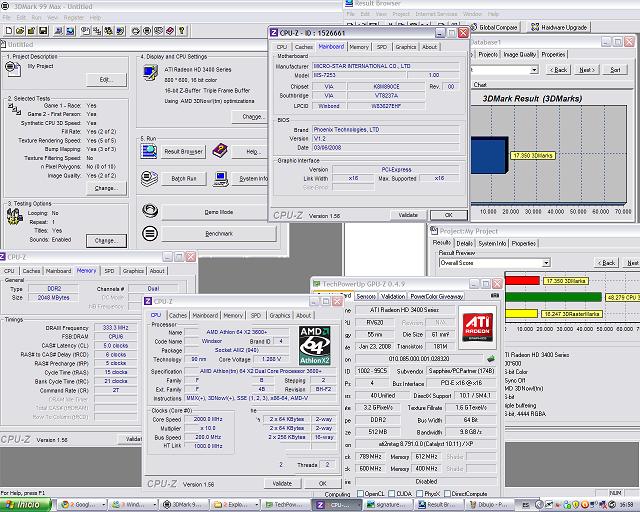Click the Project Description document icon
The height and width of the screenshot is (512, 640).
[x=13, y=68]
